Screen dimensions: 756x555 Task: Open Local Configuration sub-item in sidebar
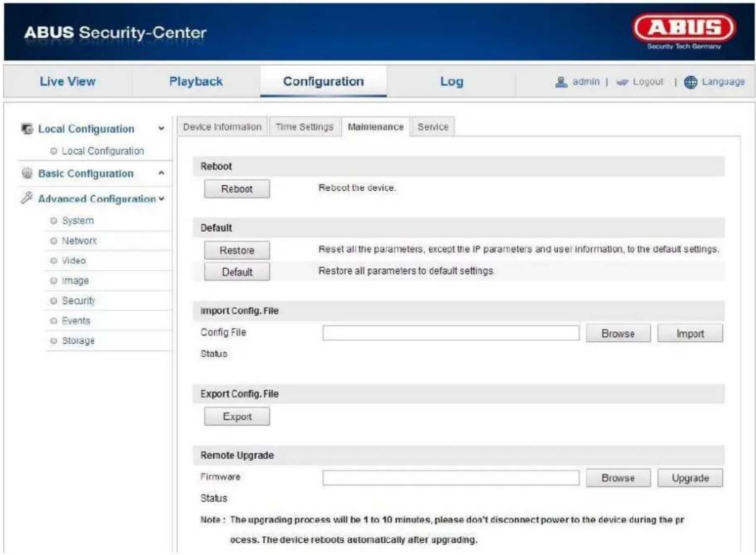tap(103, 151)
